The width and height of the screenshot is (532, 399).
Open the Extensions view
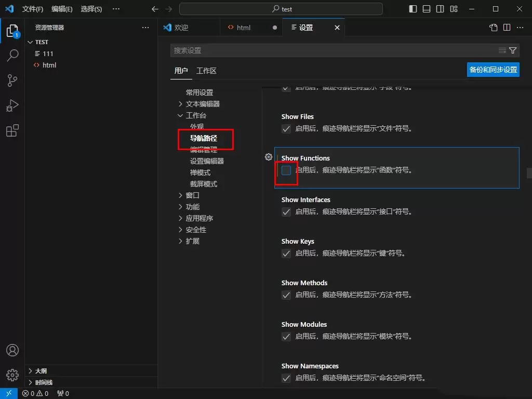[12, 130]
